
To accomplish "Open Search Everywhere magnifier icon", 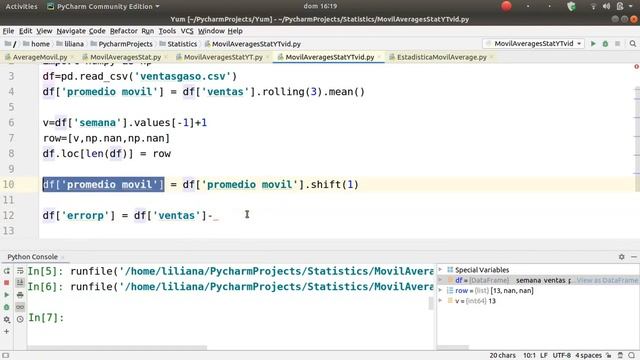I will click(x=633, y=44).
